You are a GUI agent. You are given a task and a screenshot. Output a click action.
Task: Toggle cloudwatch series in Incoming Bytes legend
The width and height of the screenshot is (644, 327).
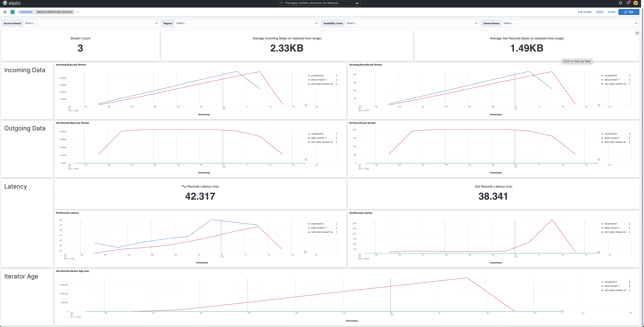(x=317, y=76)
